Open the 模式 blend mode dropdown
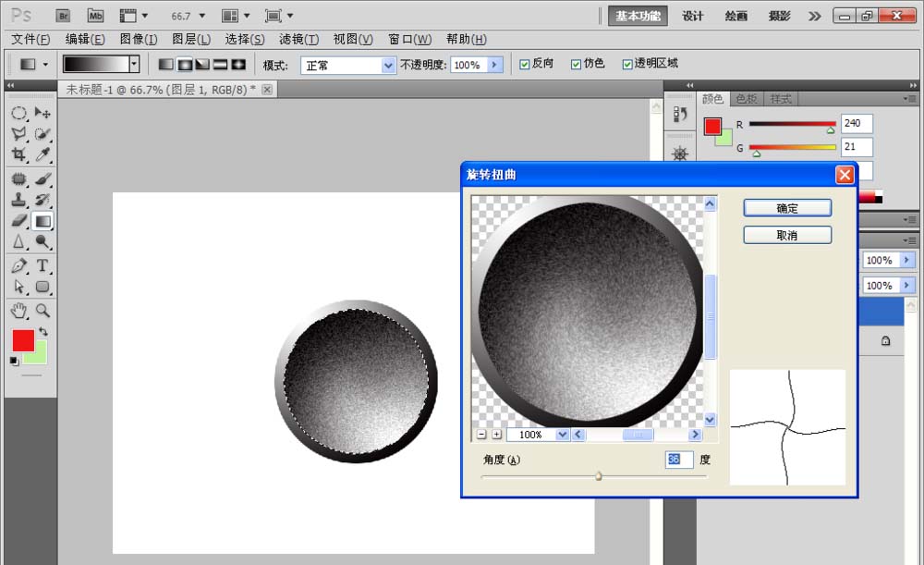Viewport: 924px width, 565px height. coord(389,66)
